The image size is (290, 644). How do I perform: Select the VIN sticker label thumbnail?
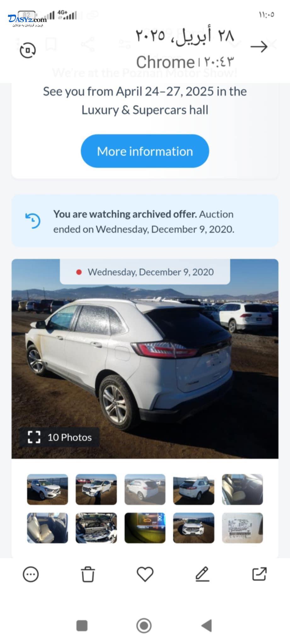pyautogui.click(x=242, y=528)
